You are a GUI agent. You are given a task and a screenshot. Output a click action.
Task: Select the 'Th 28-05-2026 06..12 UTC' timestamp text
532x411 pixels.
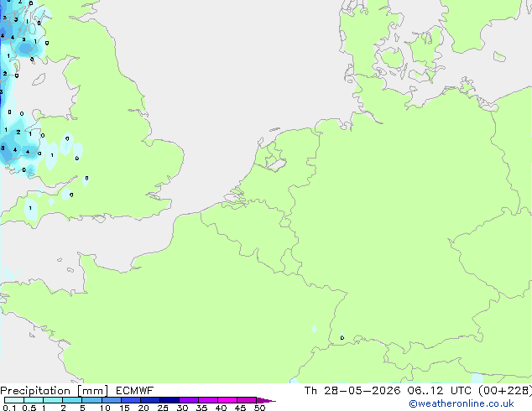coord(389,391)
